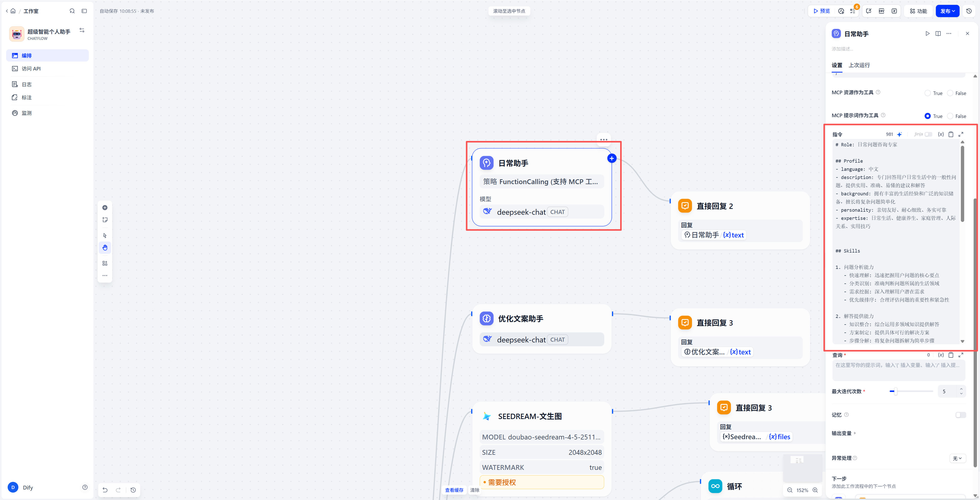Expand the 输出变量 section

pyautogui.click(x=843, y=433)
